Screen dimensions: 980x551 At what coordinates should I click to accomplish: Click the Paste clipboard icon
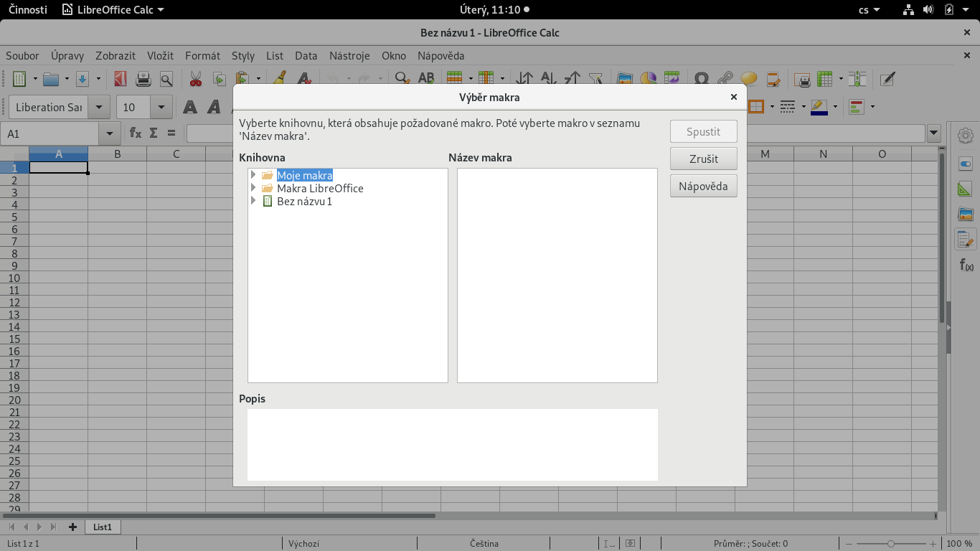242,79
